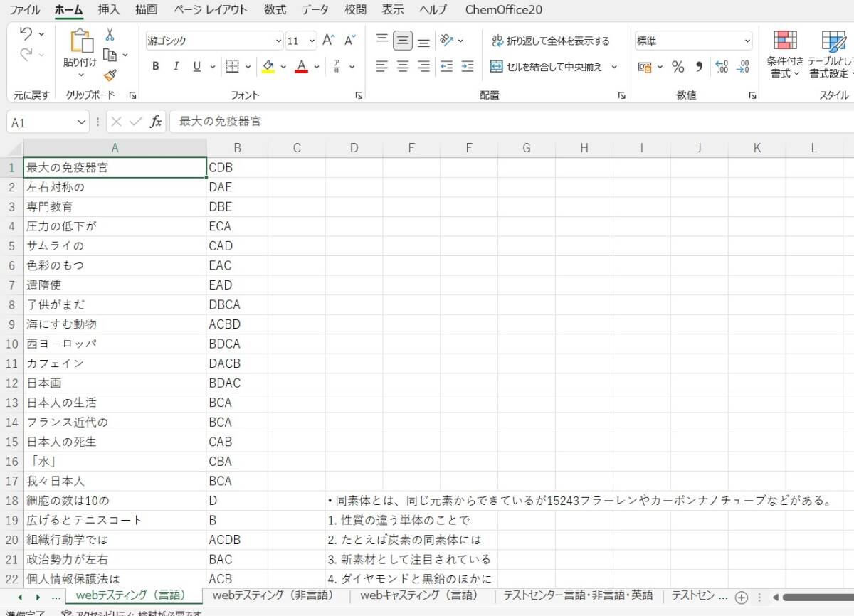Screen dimensions: 854x616
Task: Toggle wrap text 折り返して全体を表示する
Action: (x=550, y=41)
